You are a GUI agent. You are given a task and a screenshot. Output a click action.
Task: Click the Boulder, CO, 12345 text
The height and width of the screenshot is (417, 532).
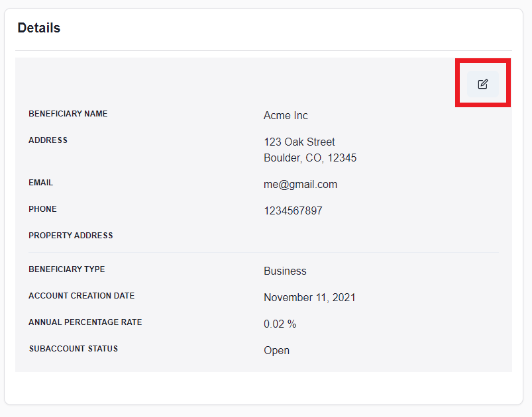[310, 158]
